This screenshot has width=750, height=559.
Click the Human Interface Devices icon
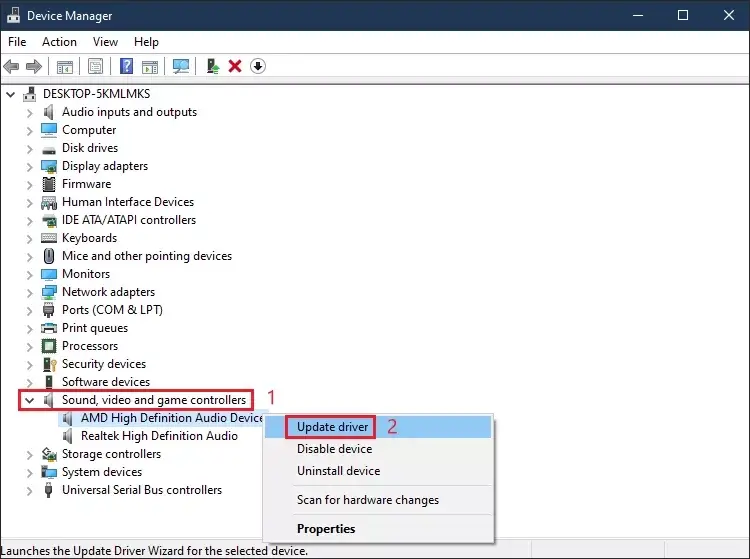[x=49, y=203]
